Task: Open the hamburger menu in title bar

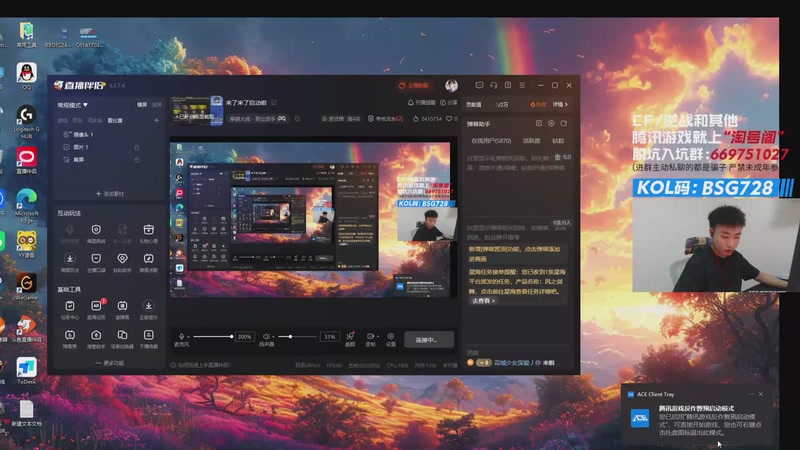Action: (522, 85)
